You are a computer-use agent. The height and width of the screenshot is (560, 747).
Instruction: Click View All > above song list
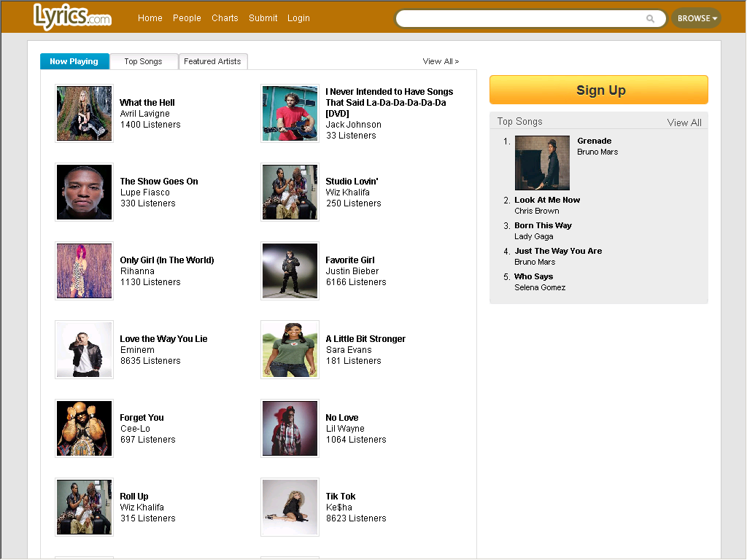click(441, 61)
